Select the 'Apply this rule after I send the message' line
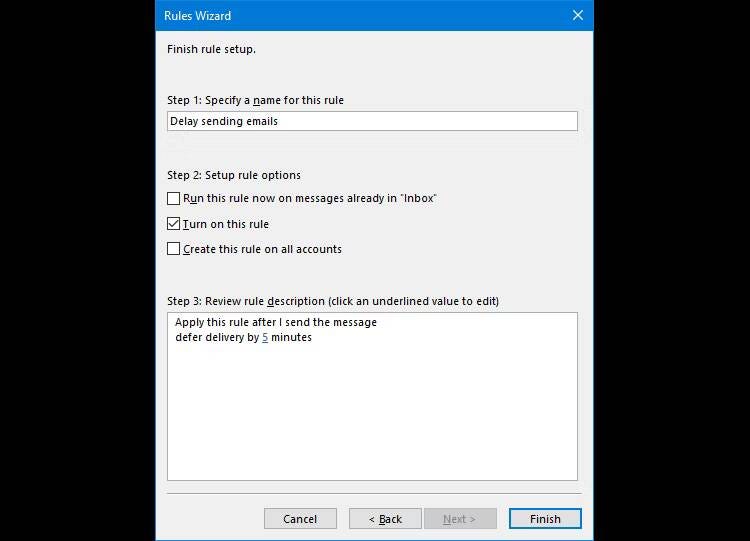 click(x=276, y=322)
